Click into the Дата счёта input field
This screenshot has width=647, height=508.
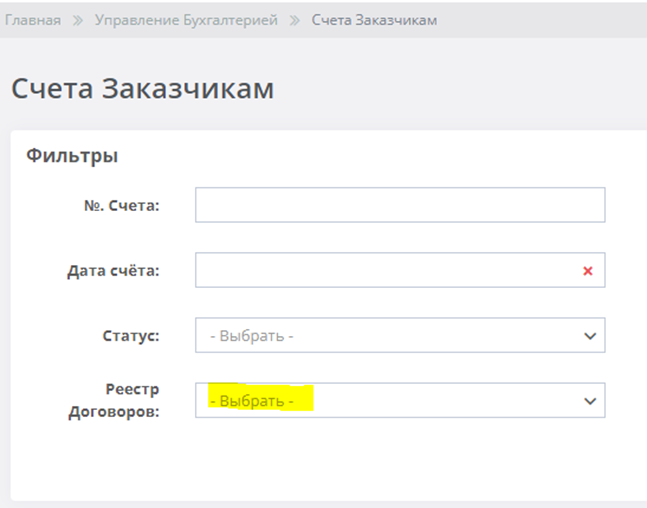(x=400, y=270)
